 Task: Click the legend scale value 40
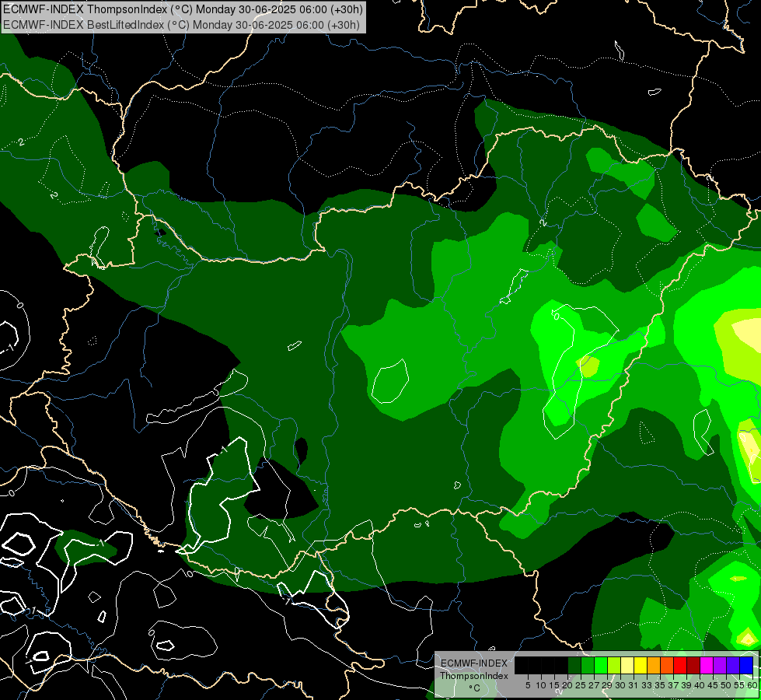700,685
